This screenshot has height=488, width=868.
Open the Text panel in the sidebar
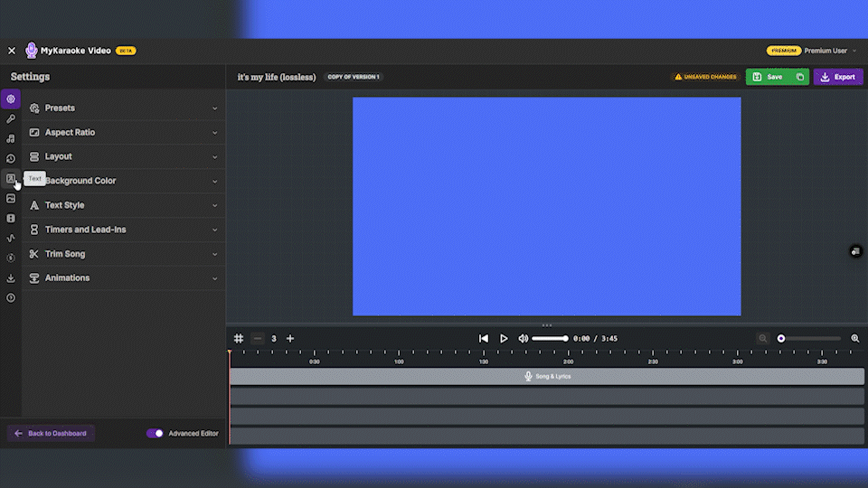[x=11, y=179]
